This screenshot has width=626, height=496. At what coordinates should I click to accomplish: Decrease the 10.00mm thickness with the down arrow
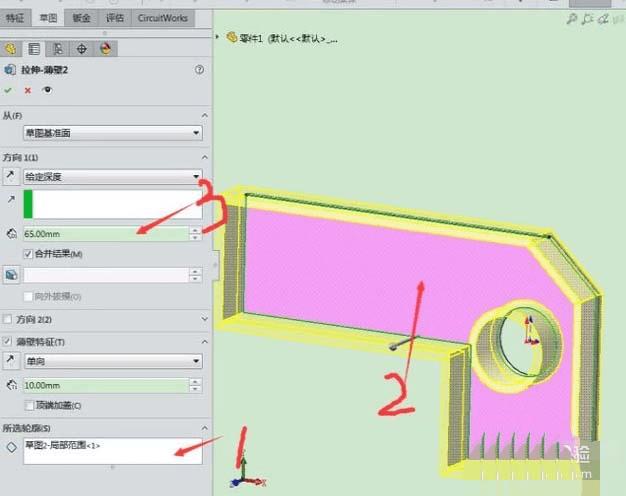click(x=195, y=389)
